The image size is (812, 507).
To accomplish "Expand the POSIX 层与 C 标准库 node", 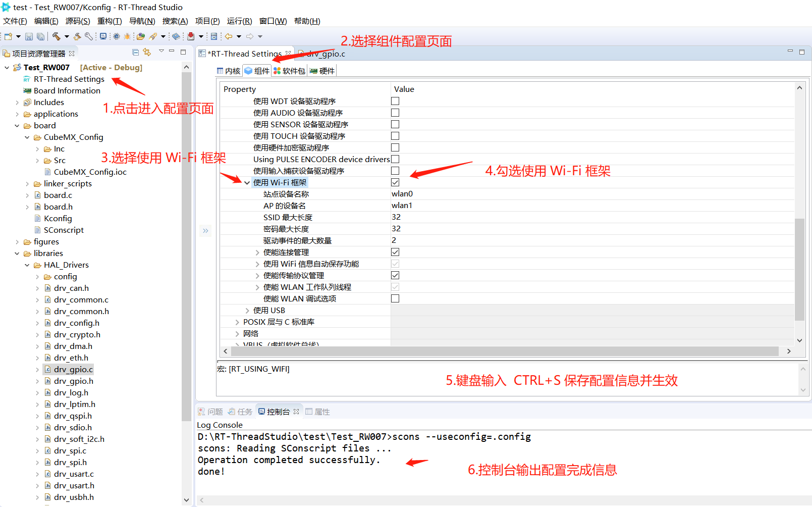I will coord(237,322).
